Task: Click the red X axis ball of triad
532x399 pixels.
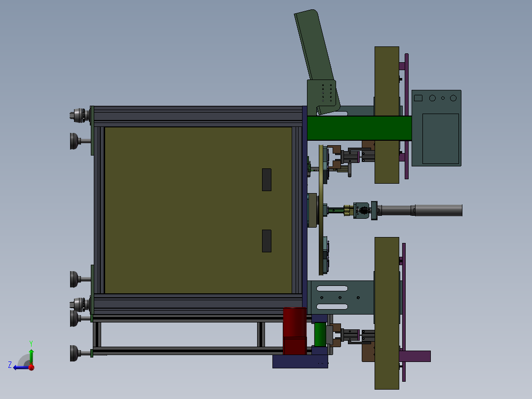Action: point(31,367)
